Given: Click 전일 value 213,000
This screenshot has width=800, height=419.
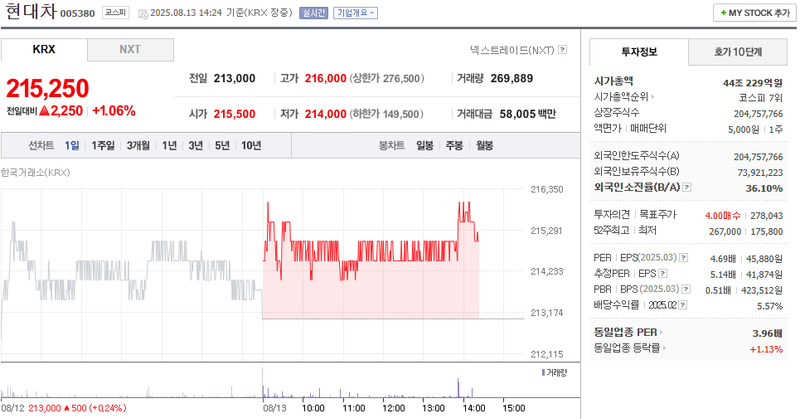Looking at the screenshot, I should pos(235,79).
